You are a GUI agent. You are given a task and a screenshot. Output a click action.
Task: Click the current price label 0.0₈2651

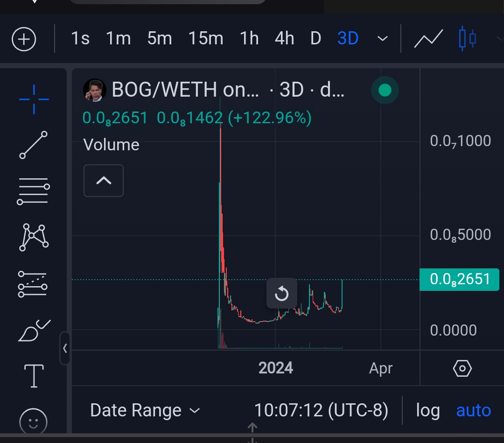[x=459, y=279]
